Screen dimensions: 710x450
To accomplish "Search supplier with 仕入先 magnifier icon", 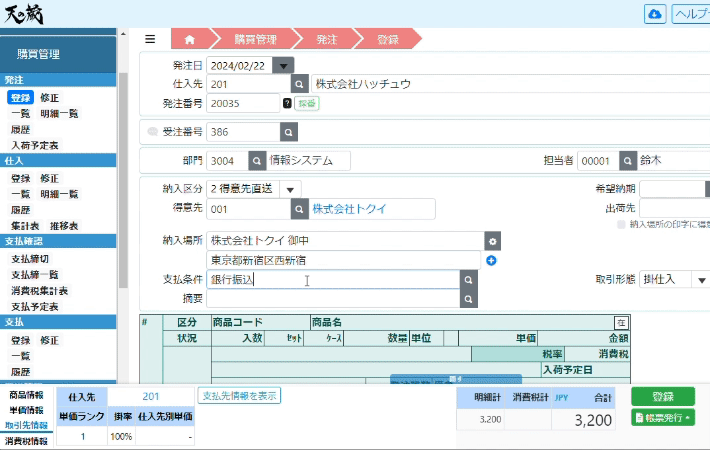I will click(299, 84).
